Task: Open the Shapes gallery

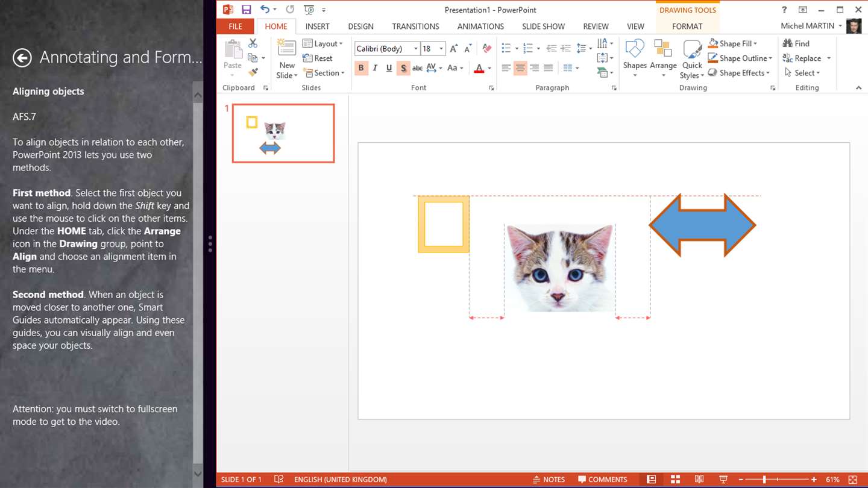Action: coord(635,59)
